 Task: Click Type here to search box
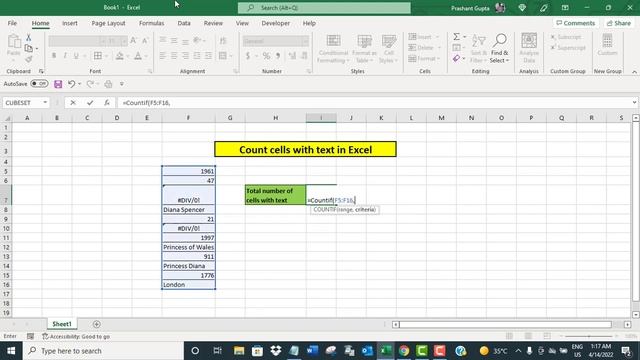pos(103,351)
